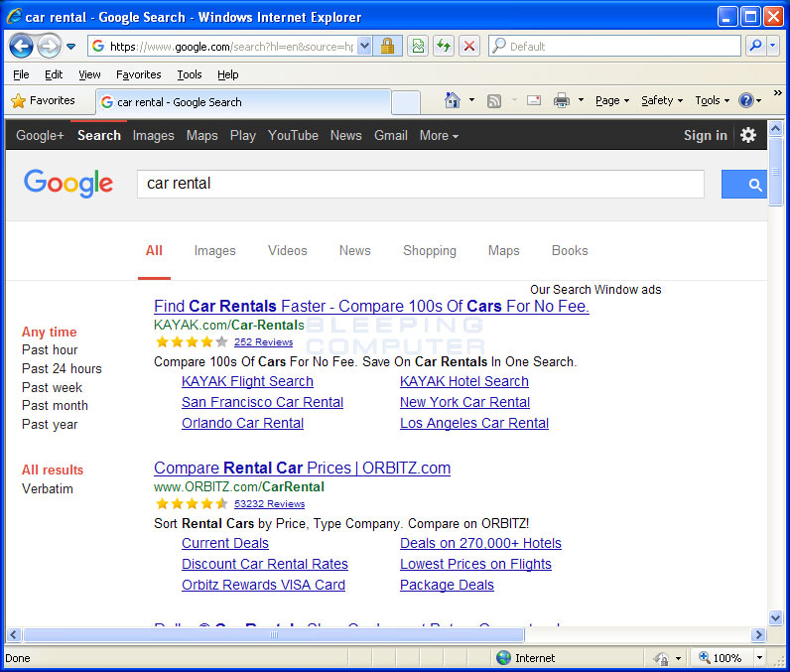Open a new blank tab
This screenshot has height=672, width=790.
[406, 103]
